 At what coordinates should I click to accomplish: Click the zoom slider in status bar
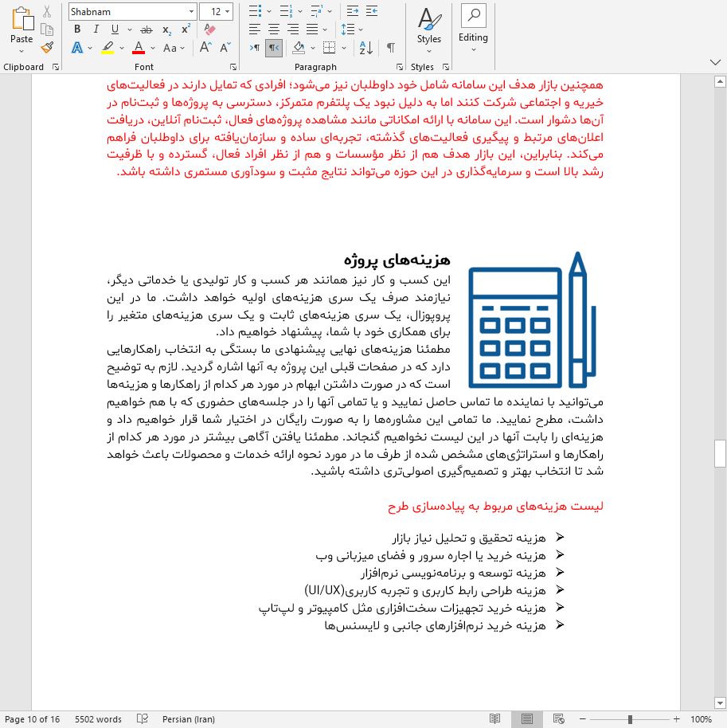tap(630, 719)
